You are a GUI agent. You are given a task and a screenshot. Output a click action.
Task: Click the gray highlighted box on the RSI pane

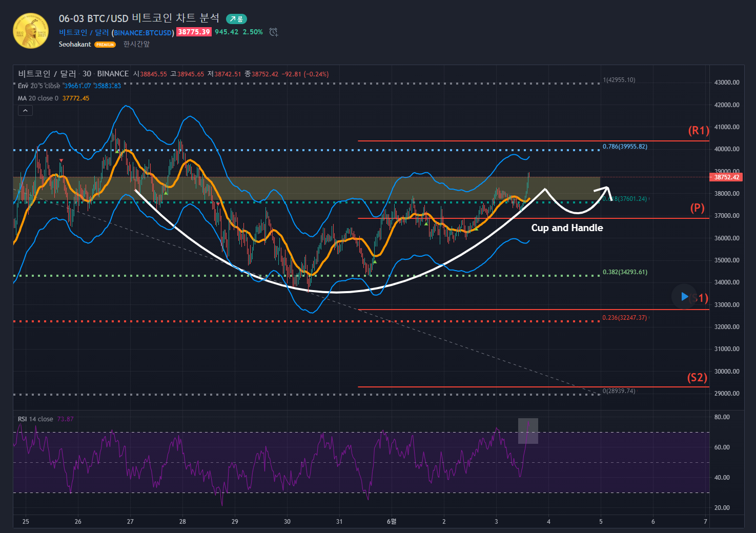point(528,431)
